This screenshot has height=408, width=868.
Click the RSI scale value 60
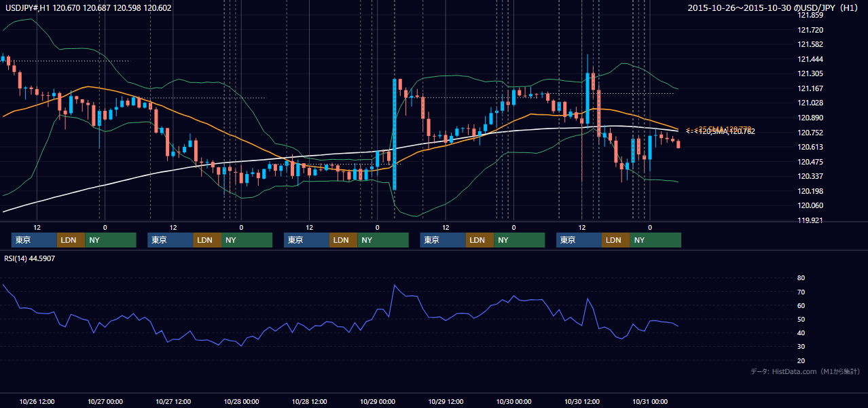(801, 305)
